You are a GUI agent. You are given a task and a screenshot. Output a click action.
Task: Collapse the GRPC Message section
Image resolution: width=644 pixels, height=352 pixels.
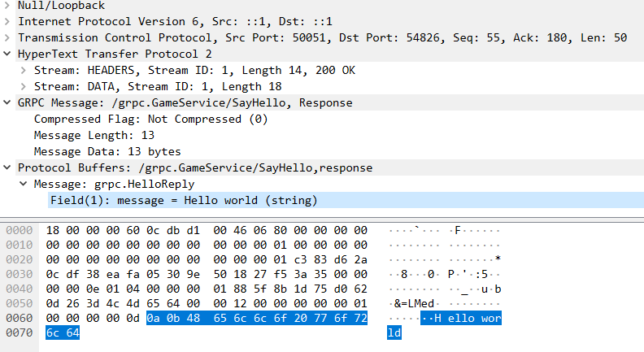coord(7,102)
